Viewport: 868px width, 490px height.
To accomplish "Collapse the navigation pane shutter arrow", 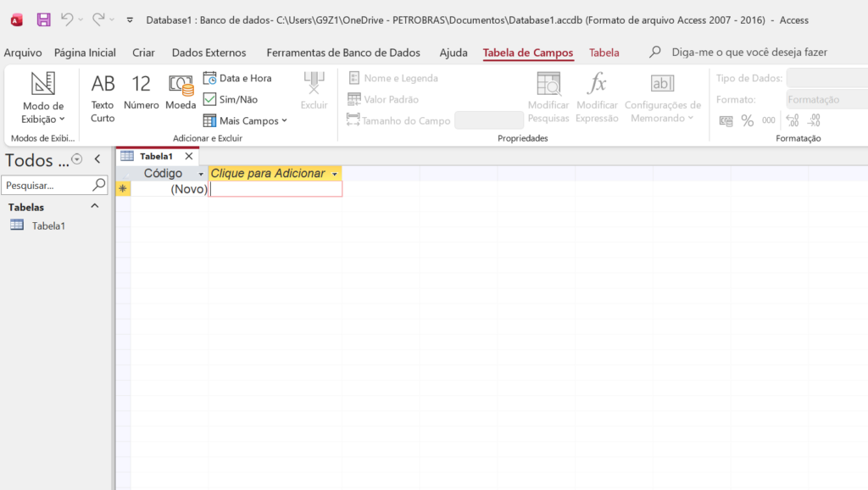I will 97,159.
